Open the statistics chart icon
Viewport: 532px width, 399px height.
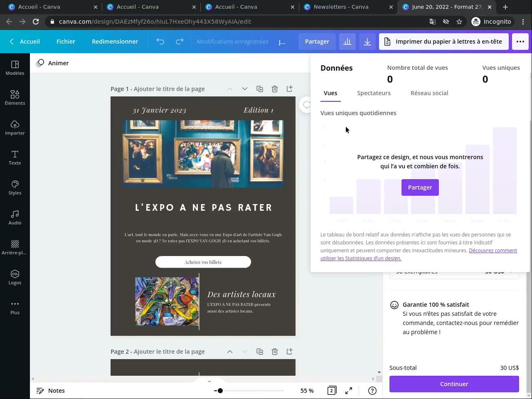347,42
